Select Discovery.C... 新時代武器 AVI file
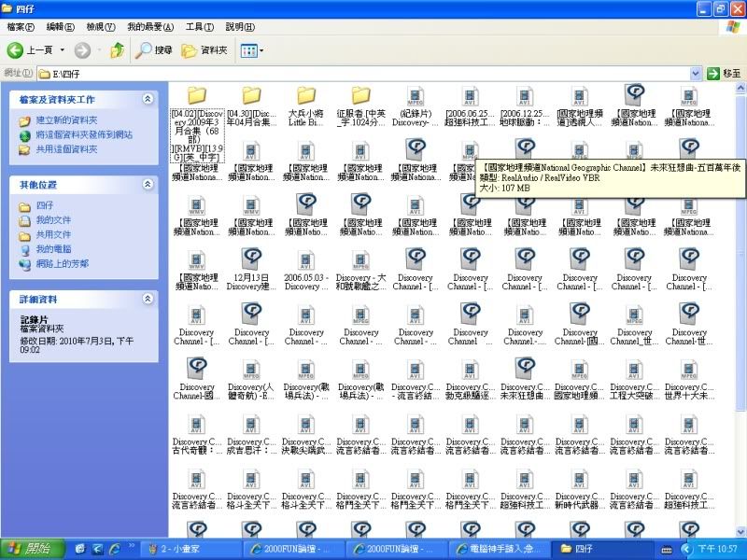 pos(579,488)
